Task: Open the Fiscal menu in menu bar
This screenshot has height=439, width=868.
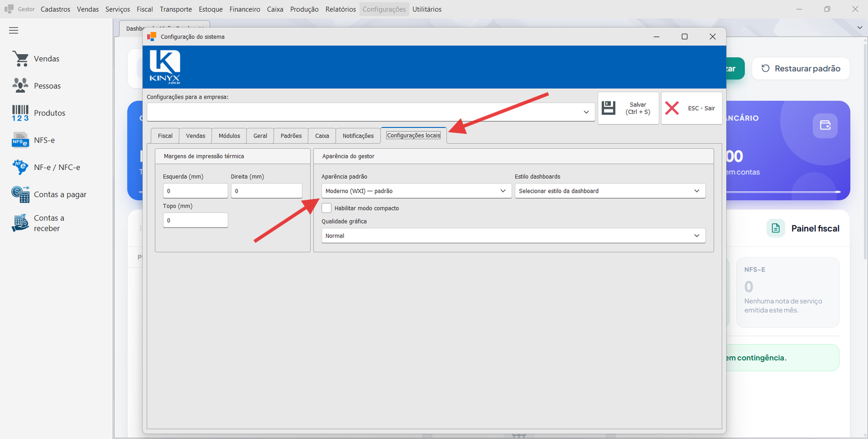Action: (145, 9)
